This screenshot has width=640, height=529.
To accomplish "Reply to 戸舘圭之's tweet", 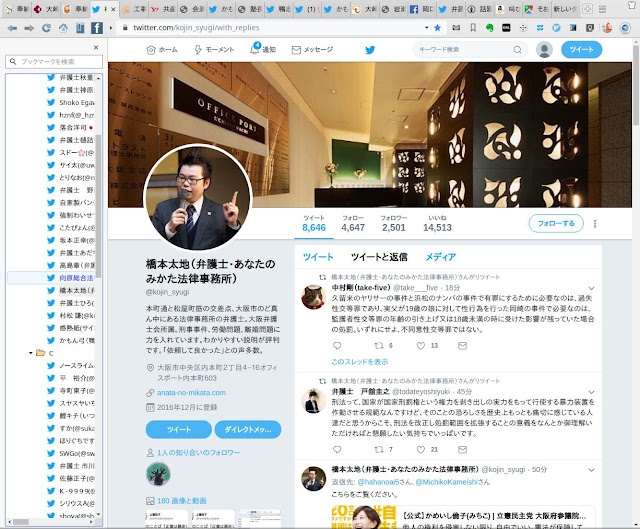I will 337,449.
